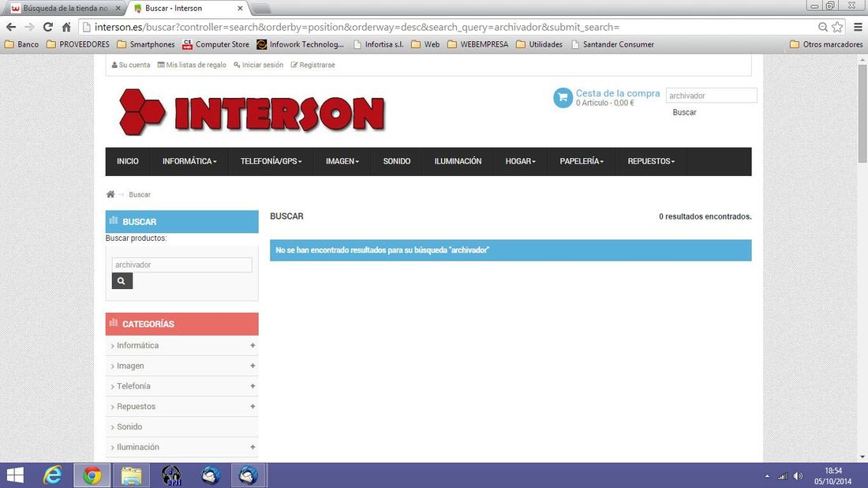Open Infowork Technolog bookmark

[300, 44]
